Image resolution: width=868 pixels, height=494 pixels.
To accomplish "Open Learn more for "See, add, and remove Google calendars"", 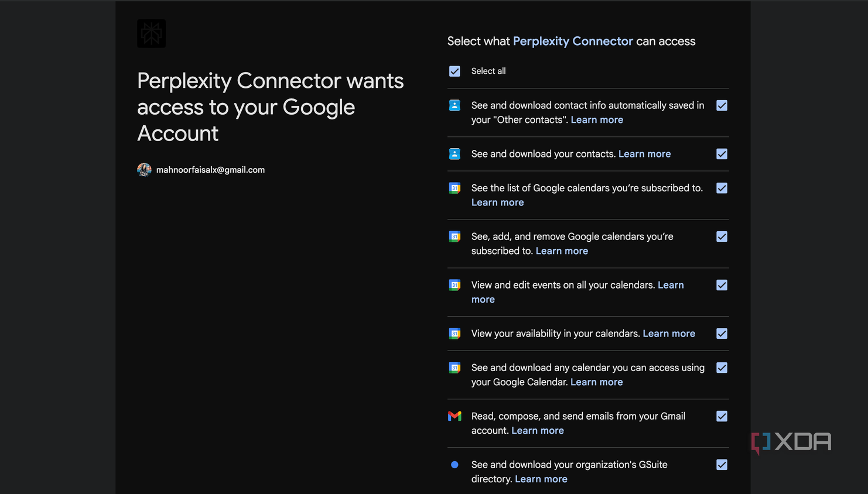I will pos(562,251).
